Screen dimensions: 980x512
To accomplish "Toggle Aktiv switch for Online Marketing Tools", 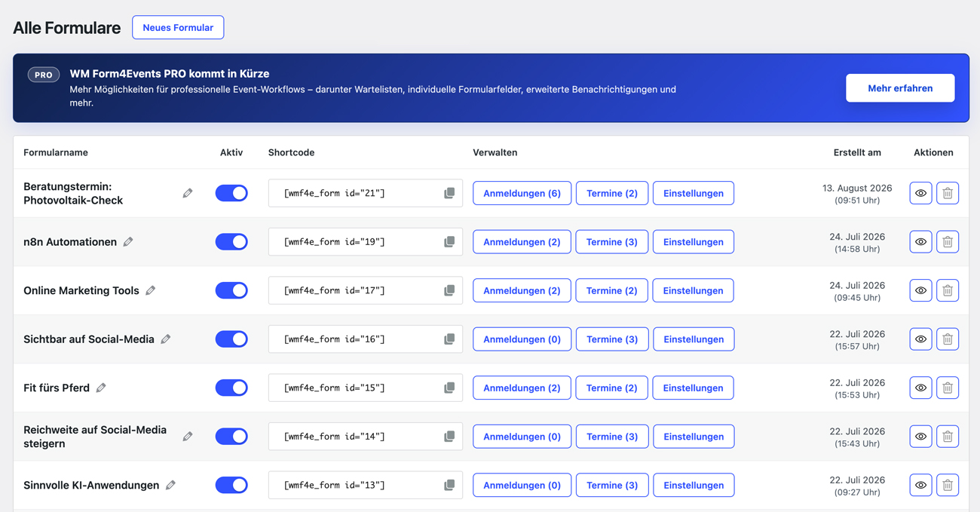I will coord(231,290).
